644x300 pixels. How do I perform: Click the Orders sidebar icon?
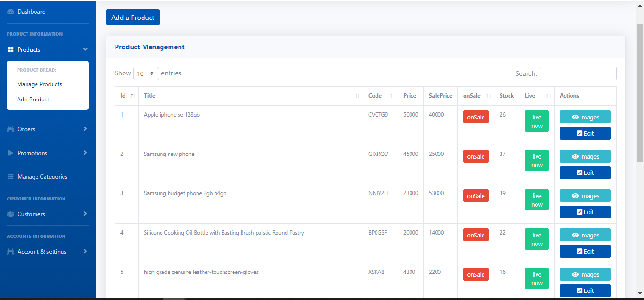click(10, 129)
